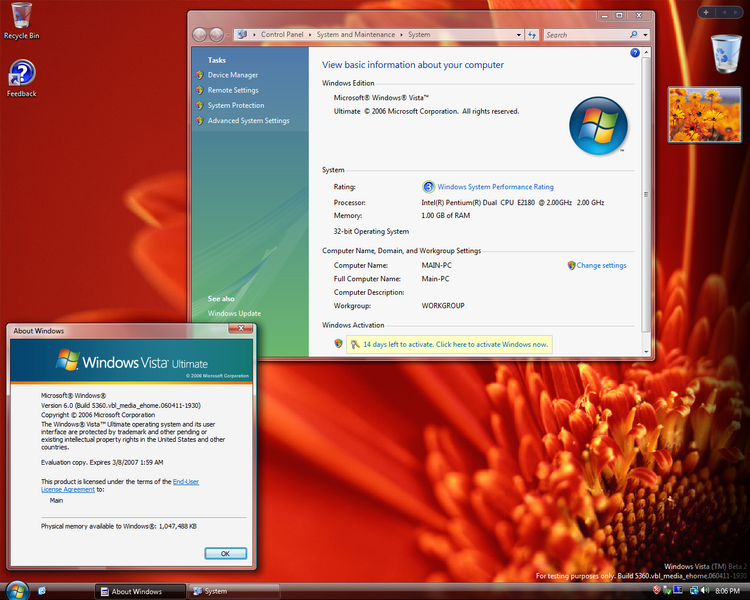Click the computer icon in address bar
This screenshot has height=600, width=750.
click(242, 34)
